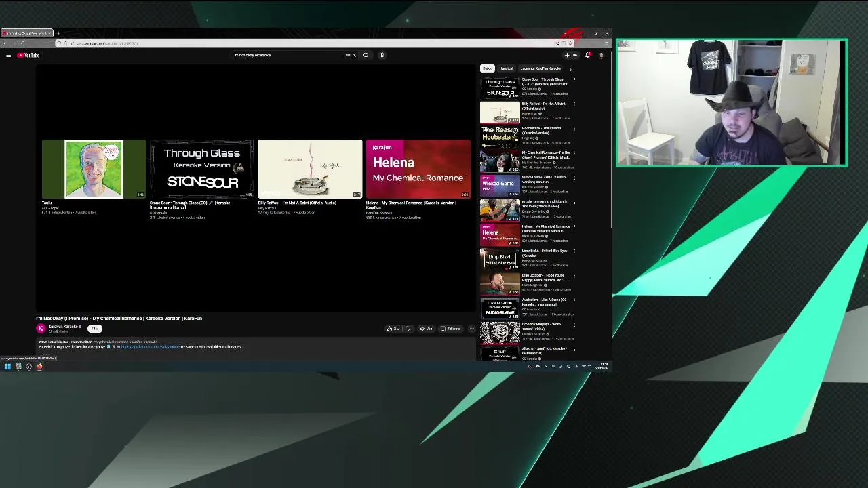Select the Musiikki filter chip

(x=506, y=68)
